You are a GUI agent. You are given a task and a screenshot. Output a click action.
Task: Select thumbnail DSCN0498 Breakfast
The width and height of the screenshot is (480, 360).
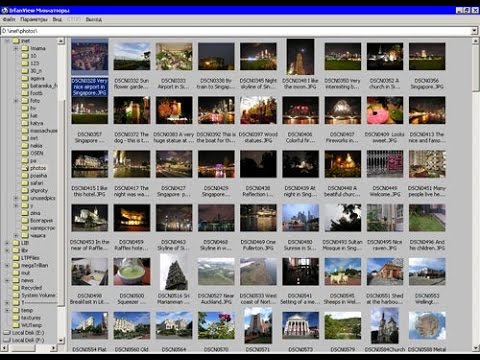click(x=89, y=271)
